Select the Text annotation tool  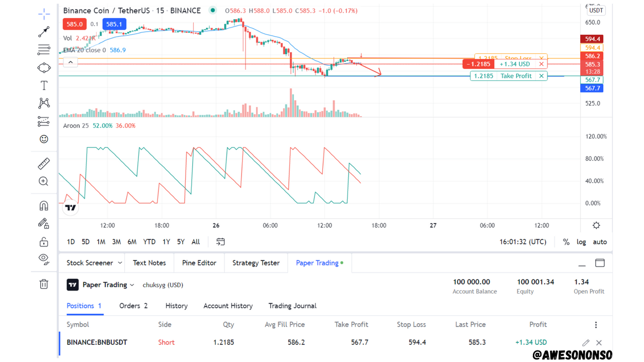(44, 85)
